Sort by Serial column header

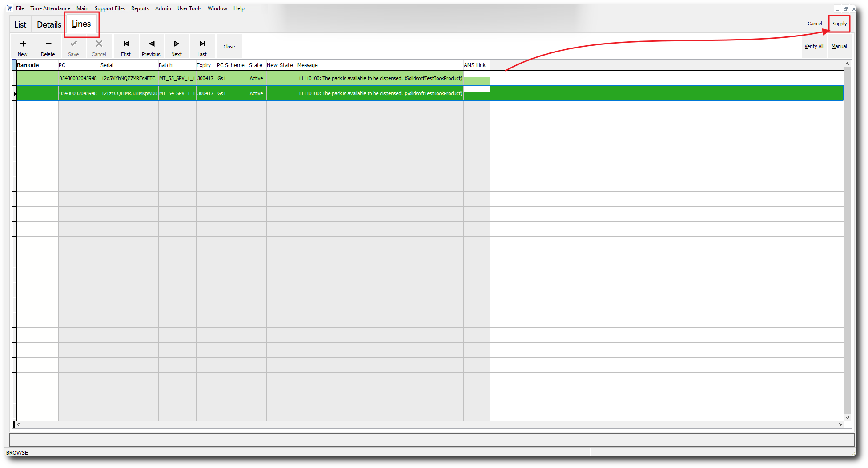click(x=129, y=65)
